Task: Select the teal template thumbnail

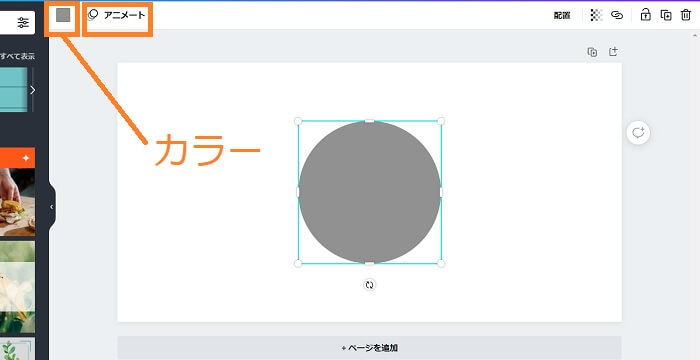Action: 13,89
